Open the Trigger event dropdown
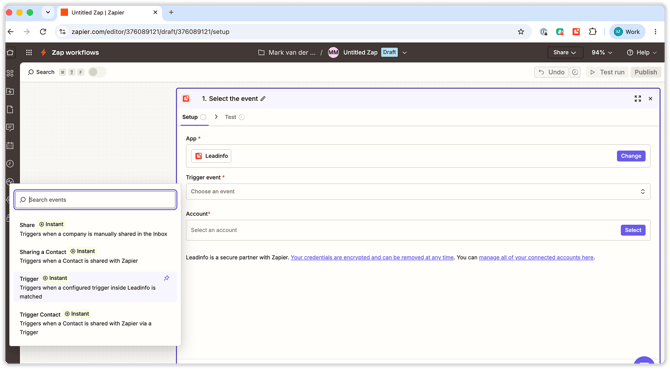The image size is (670, 369). (418, 191)
